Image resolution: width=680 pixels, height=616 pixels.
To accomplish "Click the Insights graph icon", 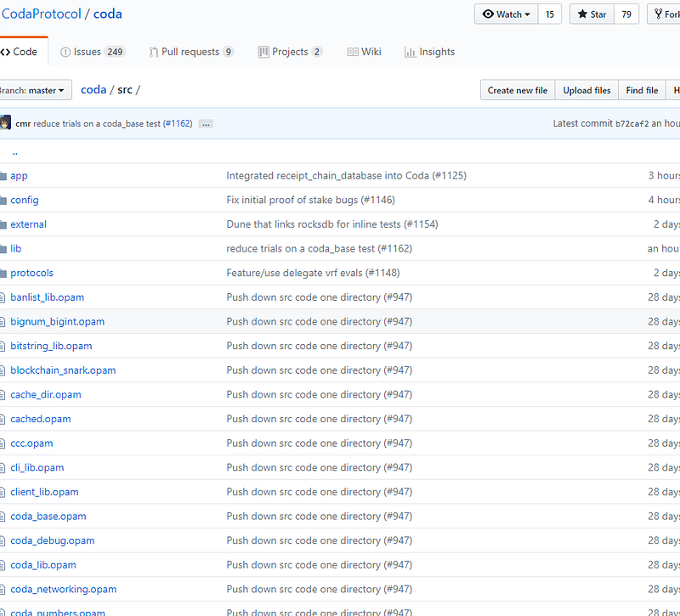I will pos(410,52).
